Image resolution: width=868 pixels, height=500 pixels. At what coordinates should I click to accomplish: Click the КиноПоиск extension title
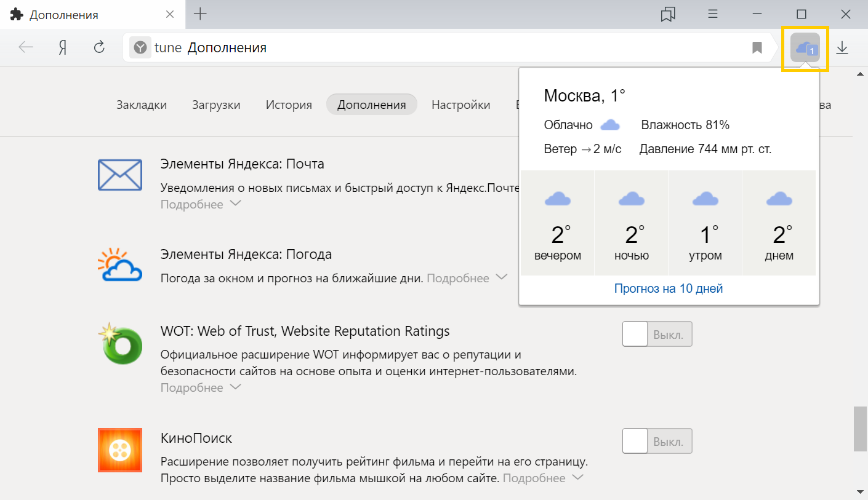pyautogui.click(x=196, y=438)
